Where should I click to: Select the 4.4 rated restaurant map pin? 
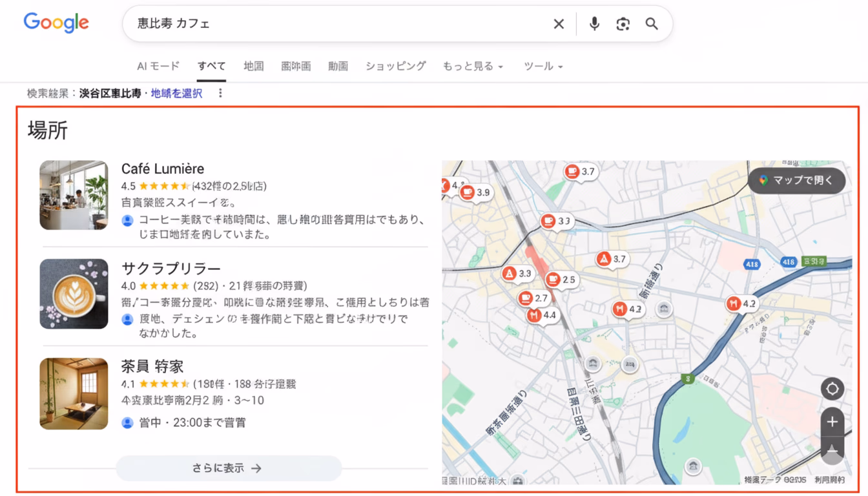[541, 315]
